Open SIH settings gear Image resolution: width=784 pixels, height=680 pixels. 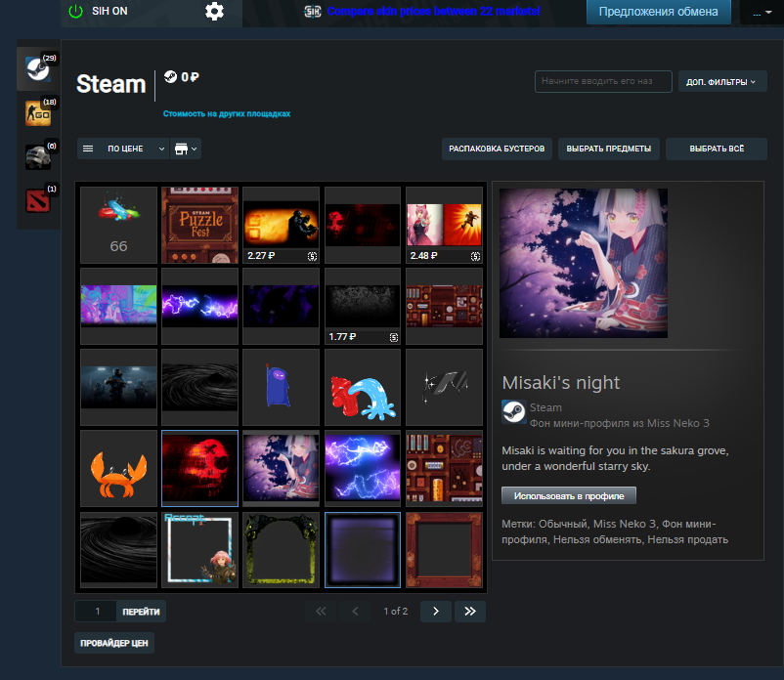(214, 11)
